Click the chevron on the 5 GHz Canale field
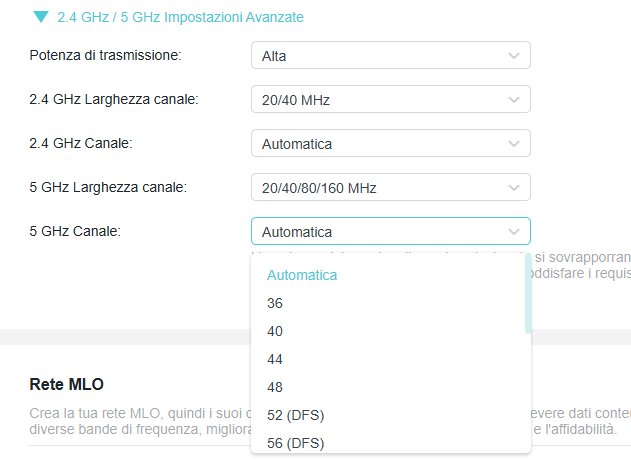Screen dimensions: 631x461 click(x=514, y=232)
